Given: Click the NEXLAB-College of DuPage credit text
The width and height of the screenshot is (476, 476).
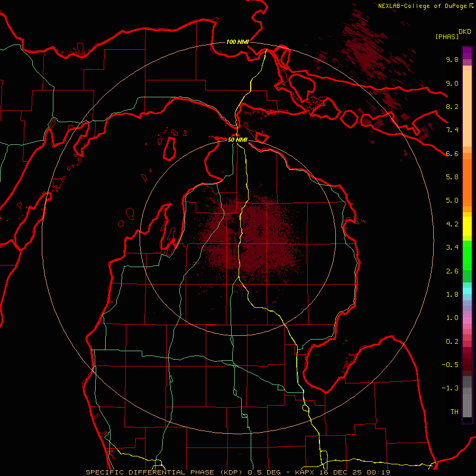Looking at the screenshot, I should tap(423, 6).
